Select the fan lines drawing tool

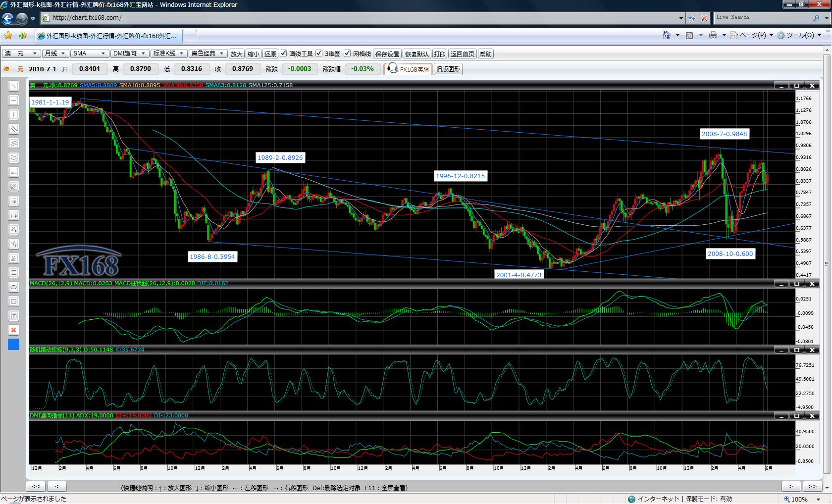pos(14,187)
